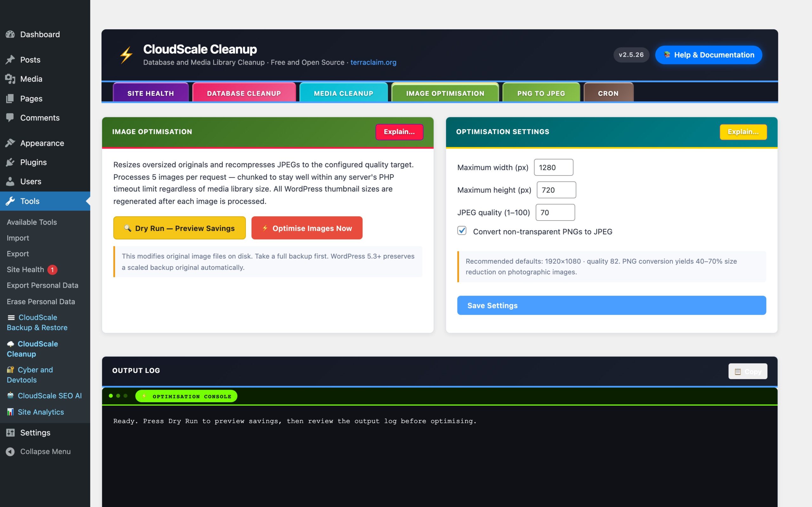
Task: Copy the output log
Action: (748, 371)
